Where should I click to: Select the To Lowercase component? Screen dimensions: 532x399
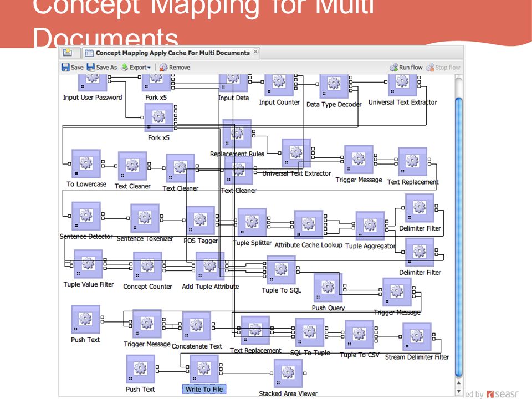click(86, 163)
